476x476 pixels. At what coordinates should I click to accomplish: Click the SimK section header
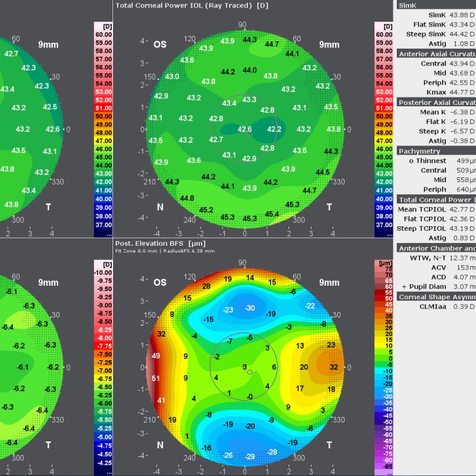[436, 5]
